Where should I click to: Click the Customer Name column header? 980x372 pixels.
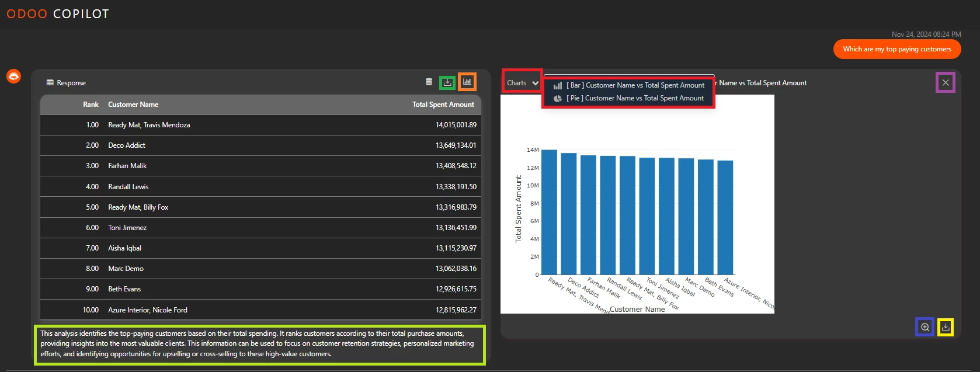133,105
